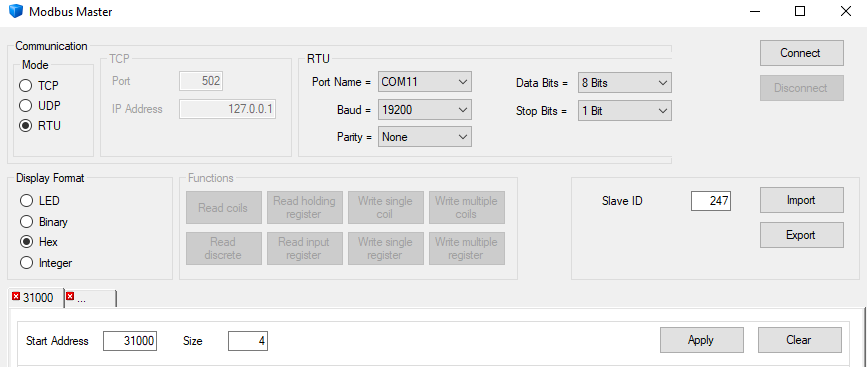Choose Binary display format
This screenshot has width=867, height=367.
[x=44, y=222]
